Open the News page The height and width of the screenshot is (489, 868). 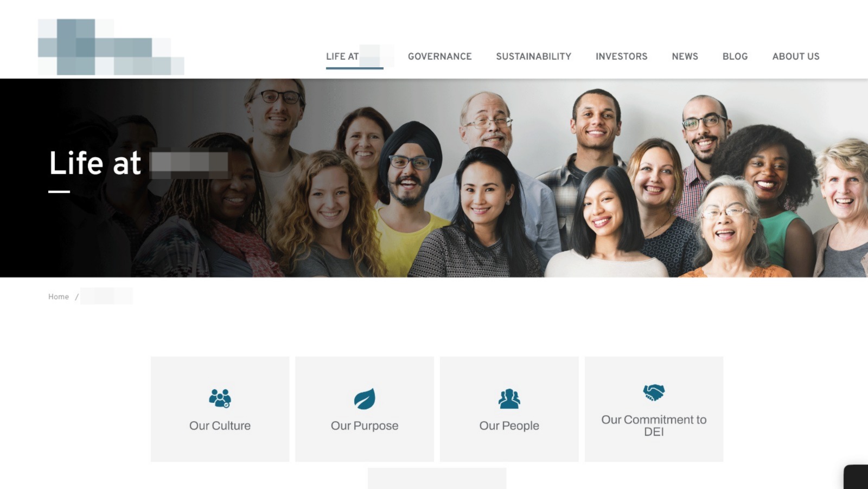(x=685, y=56)
